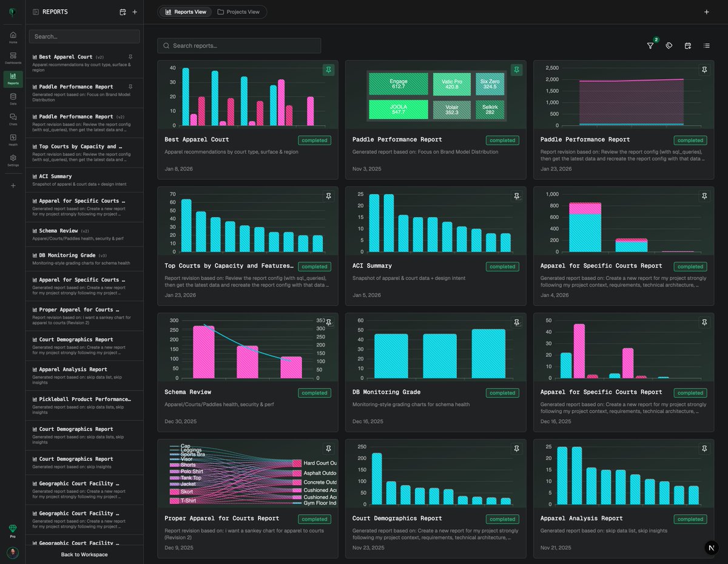Open the DB Monitoring Grade card title
Screen dimensions: 728x564
pyautogui.click(x=386, y=392)
